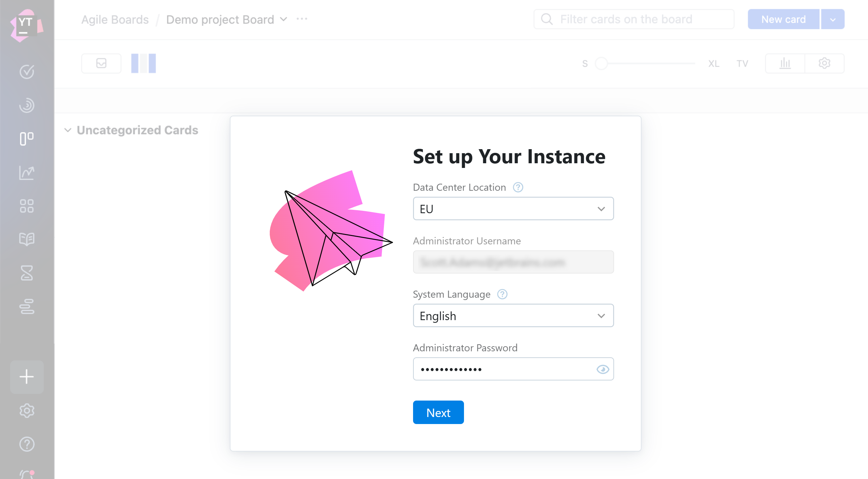
Task: Click help icon next to Data Center Location
Action: [x=518, y=187]
